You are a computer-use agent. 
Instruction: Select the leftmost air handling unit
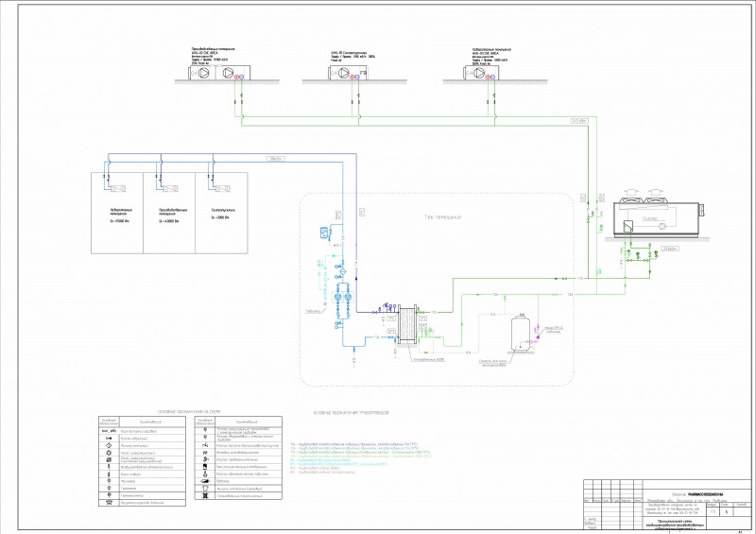(x=217, y=74)
